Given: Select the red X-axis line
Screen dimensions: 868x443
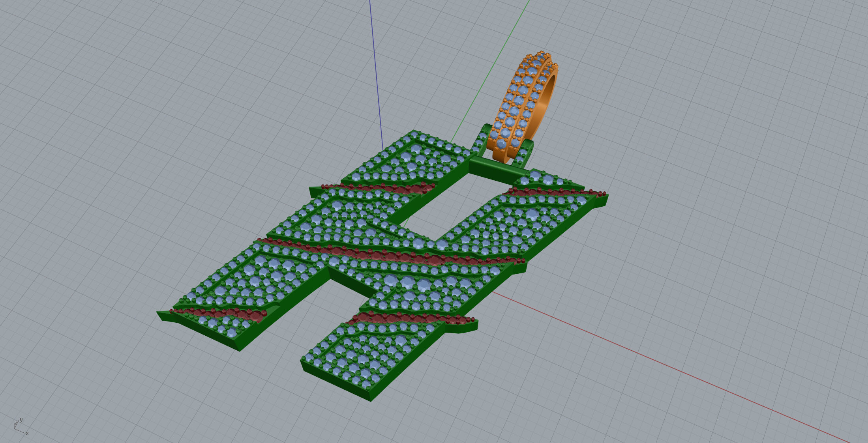Looking at the screenshot, I should click(671, 368).
